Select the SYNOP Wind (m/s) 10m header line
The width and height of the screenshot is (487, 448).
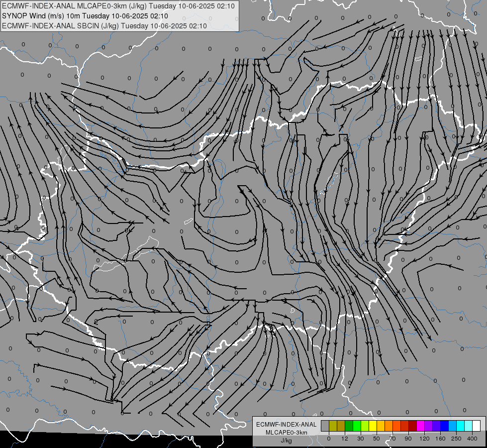85,16
